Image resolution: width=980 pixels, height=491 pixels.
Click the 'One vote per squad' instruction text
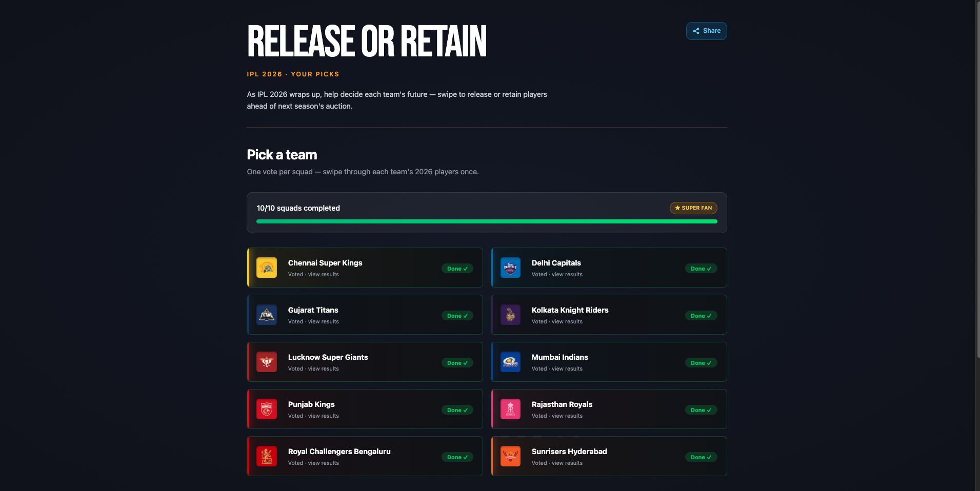(x=363, y=172)
